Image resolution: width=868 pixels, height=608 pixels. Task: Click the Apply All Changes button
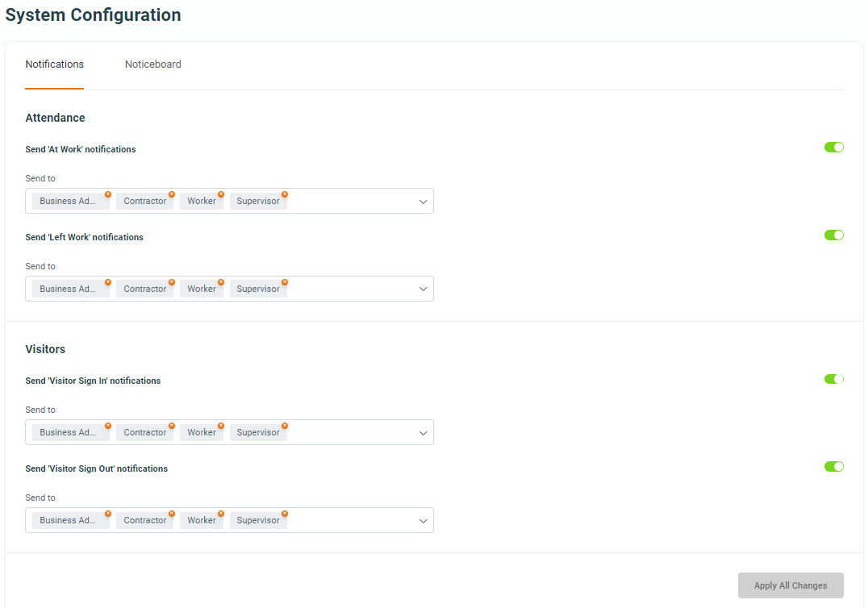[x=791, y=585]
